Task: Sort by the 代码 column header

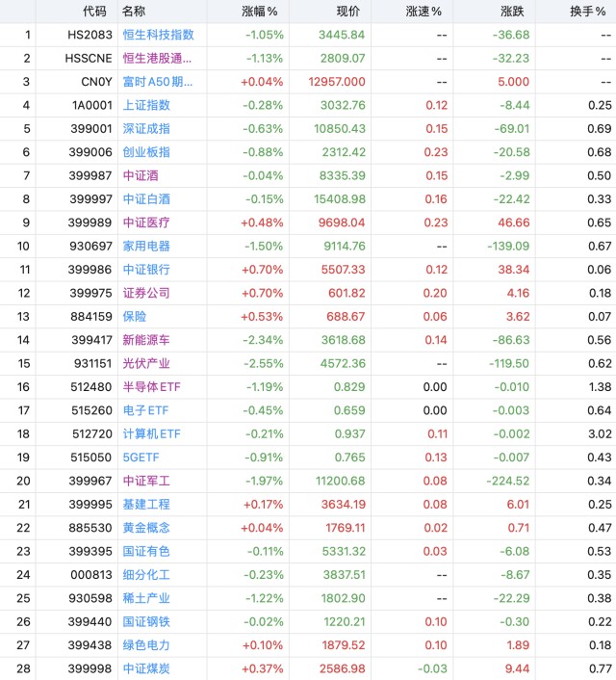Action: pos(94,12)
